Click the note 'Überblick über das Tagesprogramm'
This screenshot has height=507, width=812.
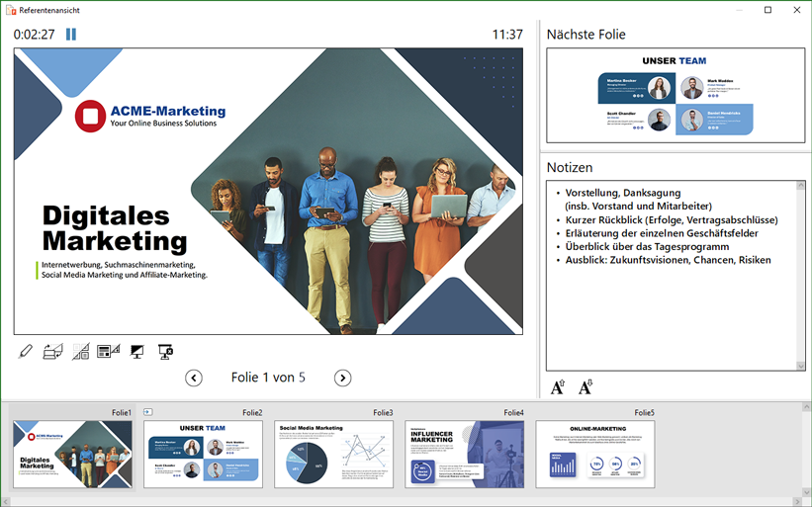(647, 247)
